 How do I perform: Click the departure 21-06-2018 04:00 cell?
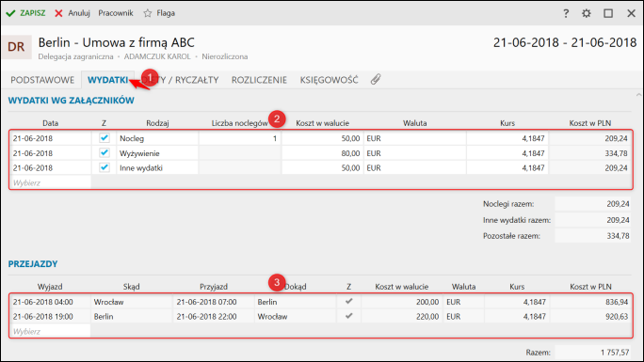[50, 302]
